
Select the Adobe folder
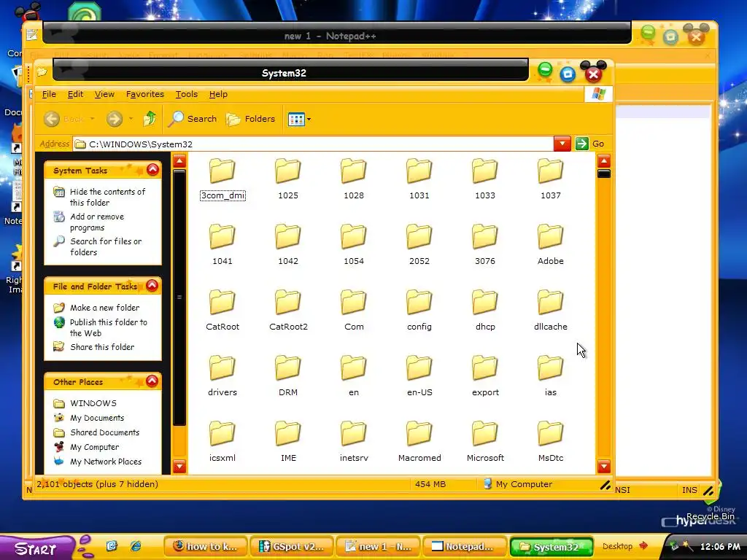pos(550,245)
